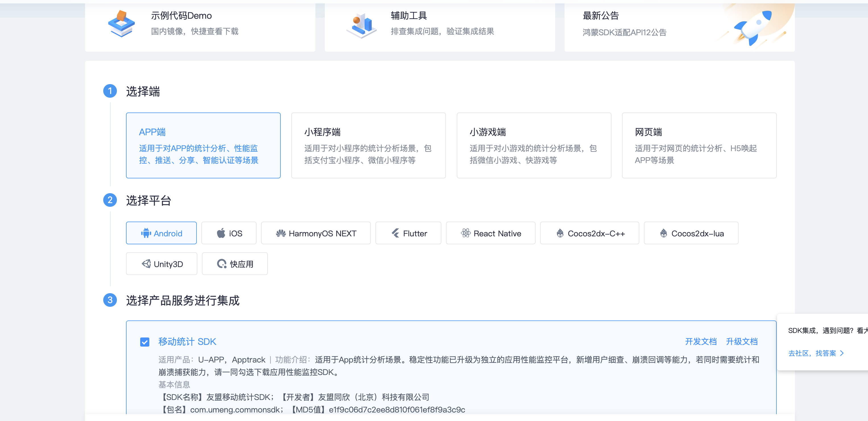Image resolution: width=868 pixels, height=421 pixels.
Task: Open the 升级文档 link
Action: point(742,341)
